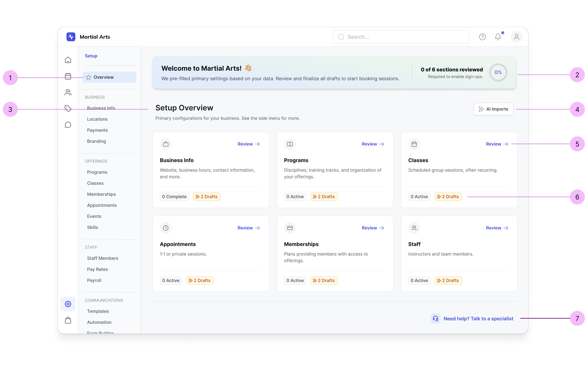Click the AI Imports button

(494, 109)
